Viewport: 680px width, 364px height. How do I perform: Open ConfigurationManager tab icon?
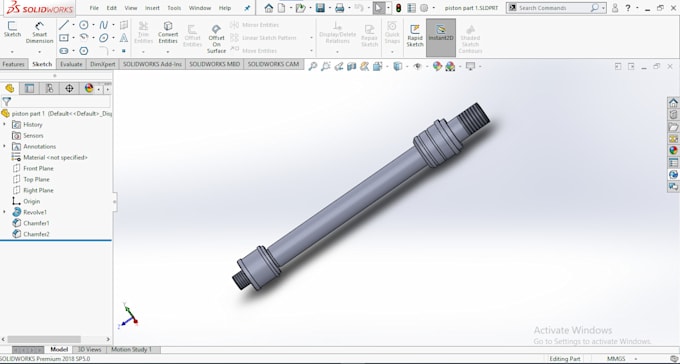pos(49,89)
